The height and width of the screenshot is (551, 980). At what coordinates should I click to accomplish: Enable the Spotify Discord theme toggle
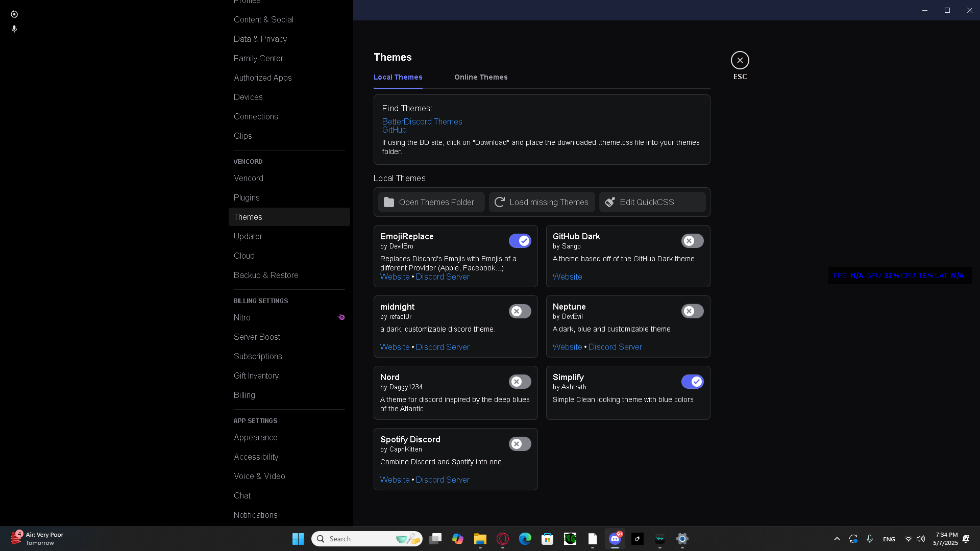[x=520, y=444]
